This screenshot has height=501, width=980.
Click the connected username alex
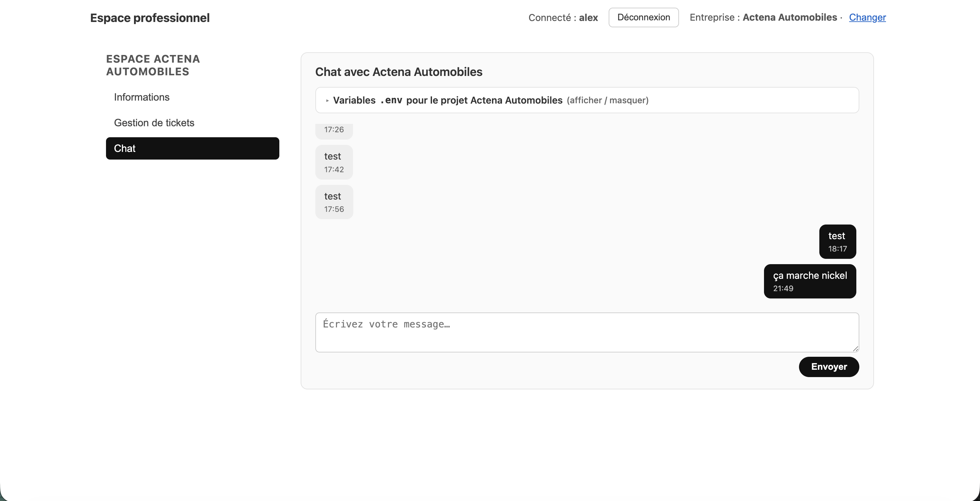tap(588, 18)
